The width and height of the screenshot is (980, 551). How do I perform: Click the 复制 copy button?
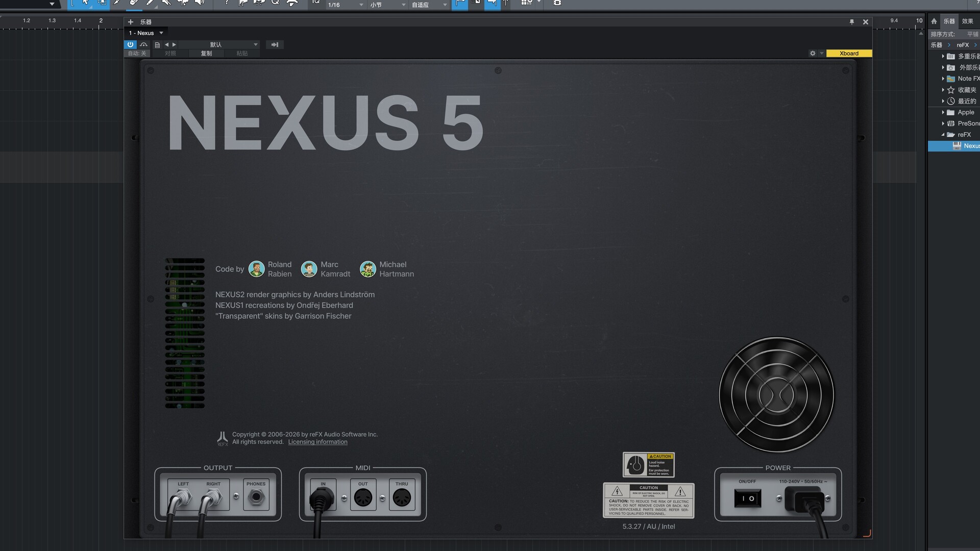(x=206, y=53)
